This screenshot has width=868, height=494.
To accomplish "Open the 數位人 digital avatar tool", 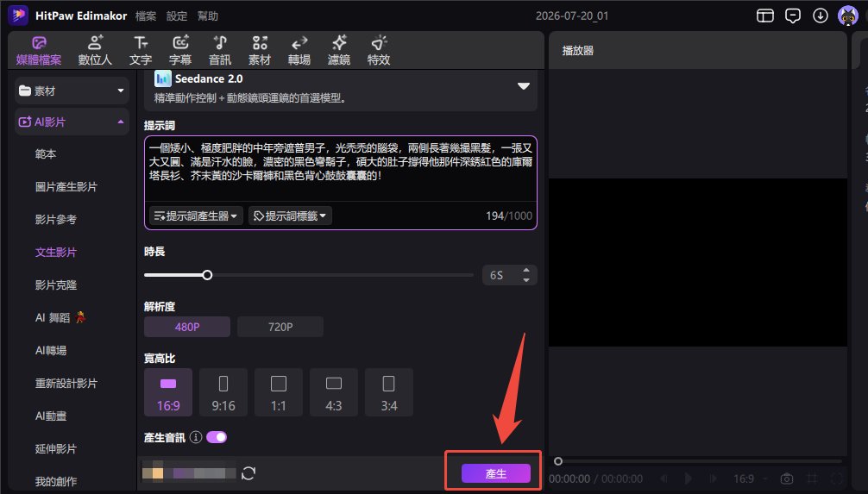I will 95,50.
